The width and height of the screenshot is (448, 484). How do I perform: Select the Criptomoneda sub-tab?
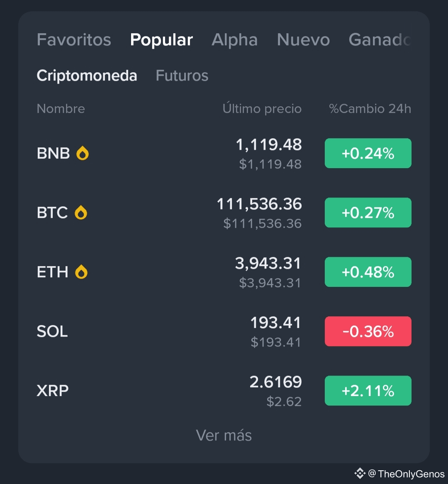pos(87,76)
